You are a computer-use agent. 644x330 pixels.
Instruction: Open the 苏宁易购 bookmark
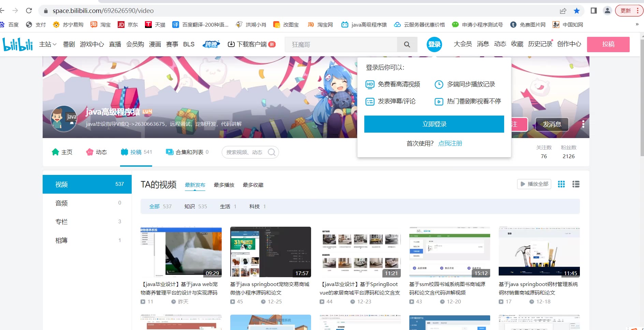click(68, 25)
